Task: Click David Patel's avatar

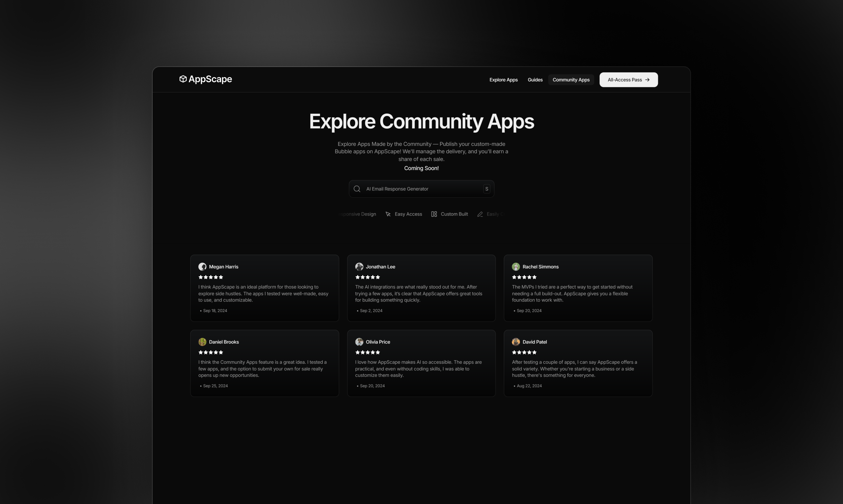Action: [x=516, y=342]
